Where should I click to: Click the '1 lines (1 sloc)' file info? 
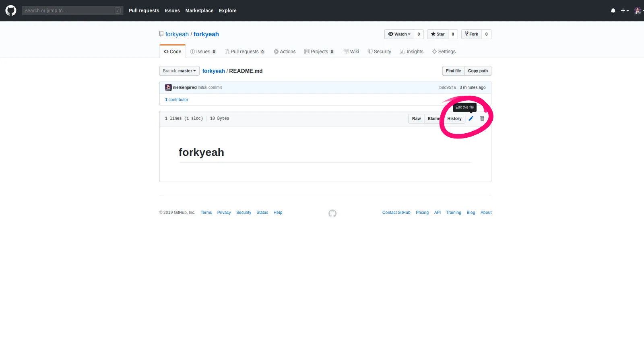point(184,118)
